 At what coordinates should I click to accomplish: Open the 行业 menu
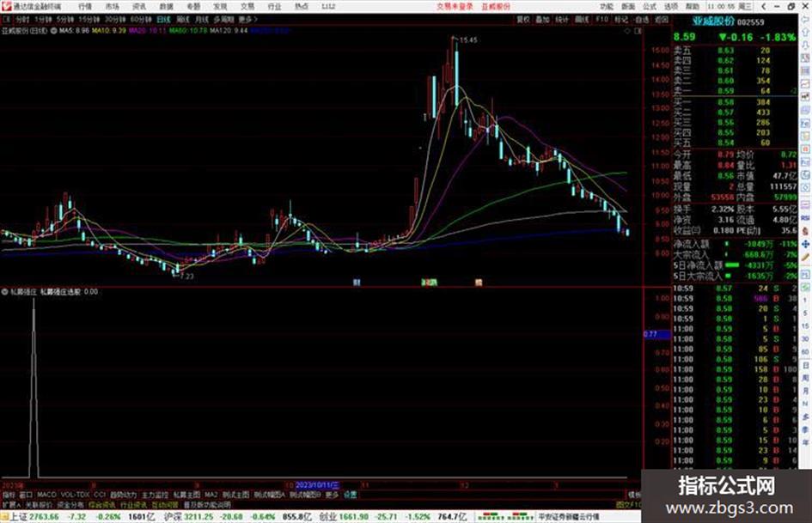point(274,6)
